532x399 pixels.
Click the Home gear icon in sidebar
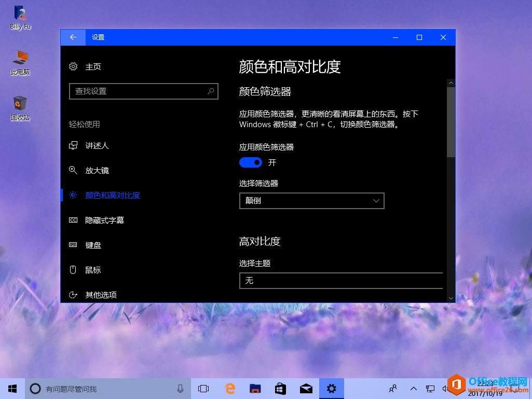tap(73, 66)
